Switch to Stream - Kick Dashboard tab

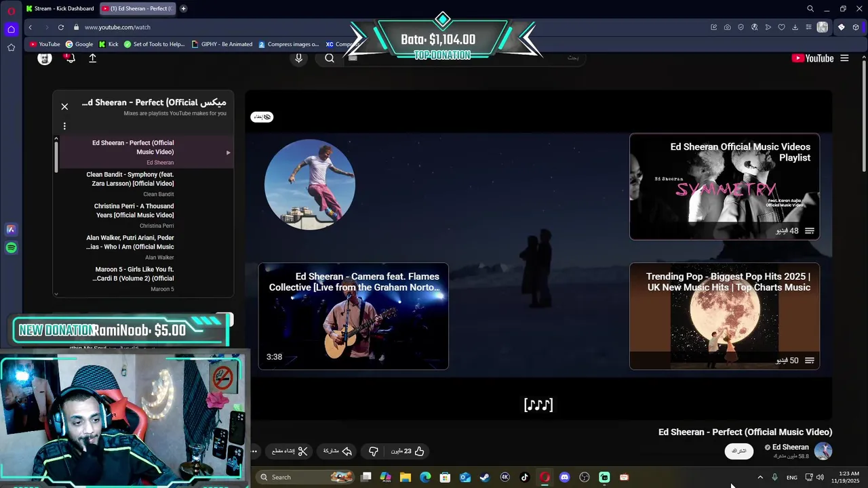click(60, 9)
